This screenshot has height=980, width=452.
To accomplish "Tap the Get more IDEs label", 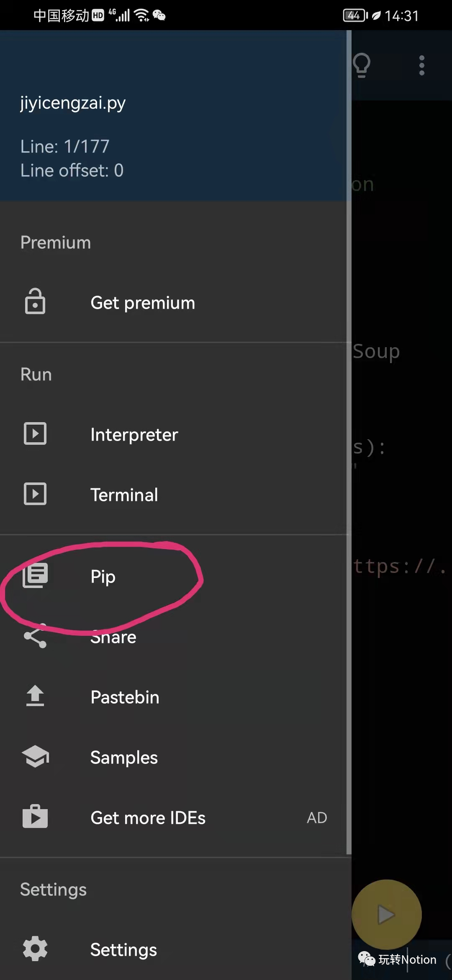I will coord(148,818).
